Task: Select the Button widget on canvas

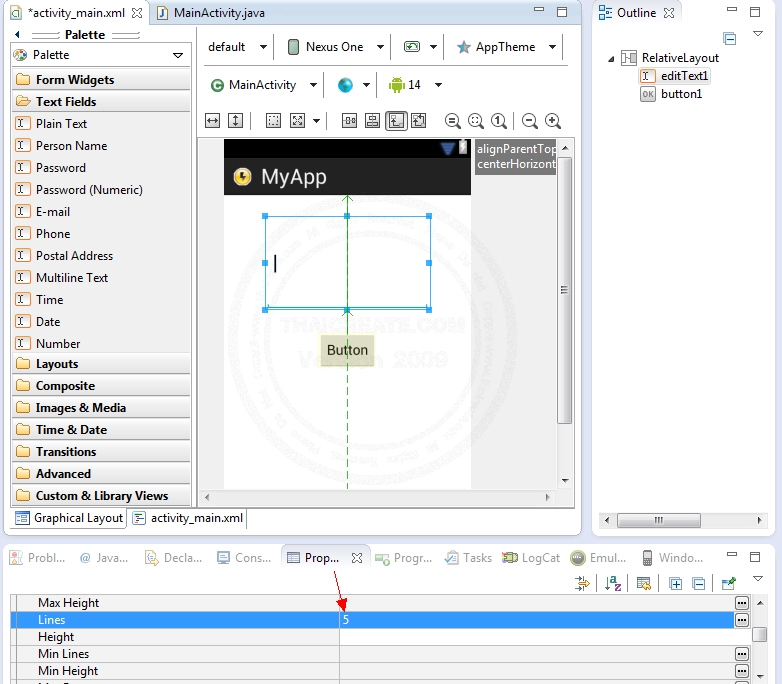Action: point(347,350)
